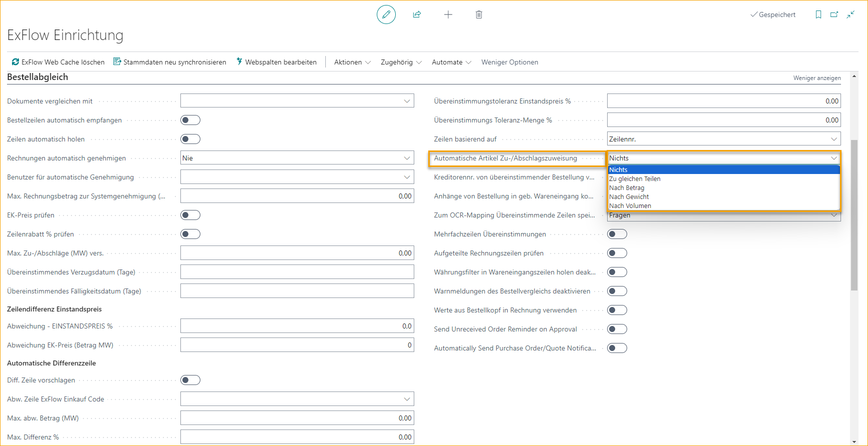Click the collapse page arrows icon

[851, 14]
